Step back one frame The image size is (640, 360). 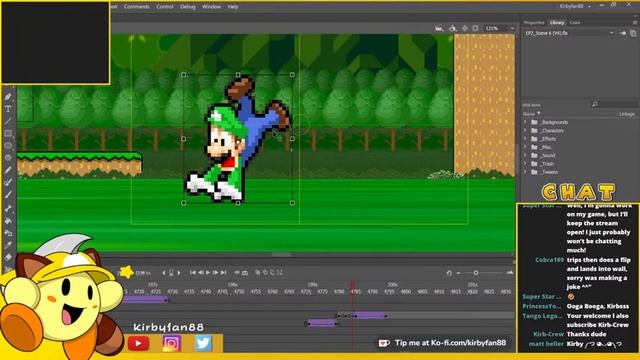click(200, 272)
